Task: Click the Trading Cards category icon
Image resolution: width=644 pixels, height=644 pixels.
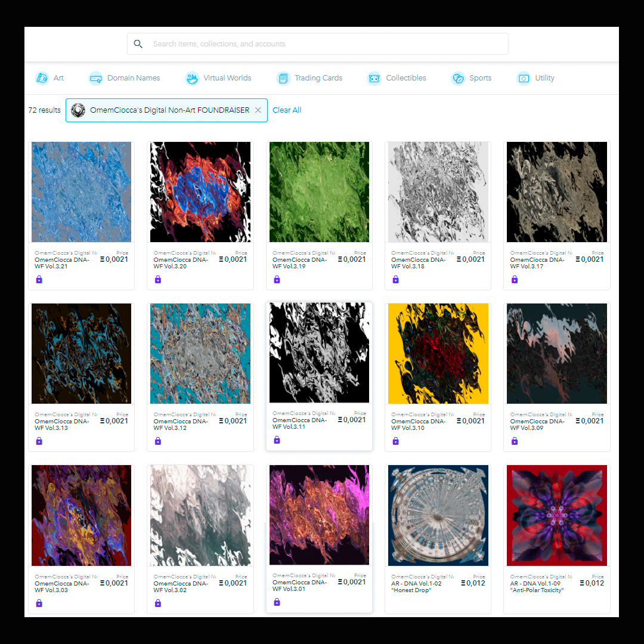Action: click(283, 78)
